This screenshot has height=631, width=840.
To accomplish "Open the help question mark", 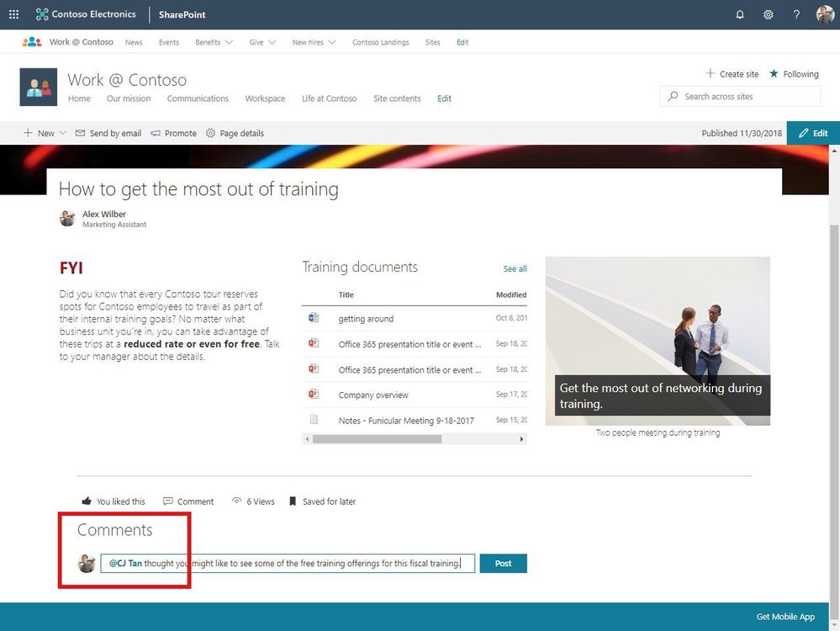I will (x=796, y=14).
